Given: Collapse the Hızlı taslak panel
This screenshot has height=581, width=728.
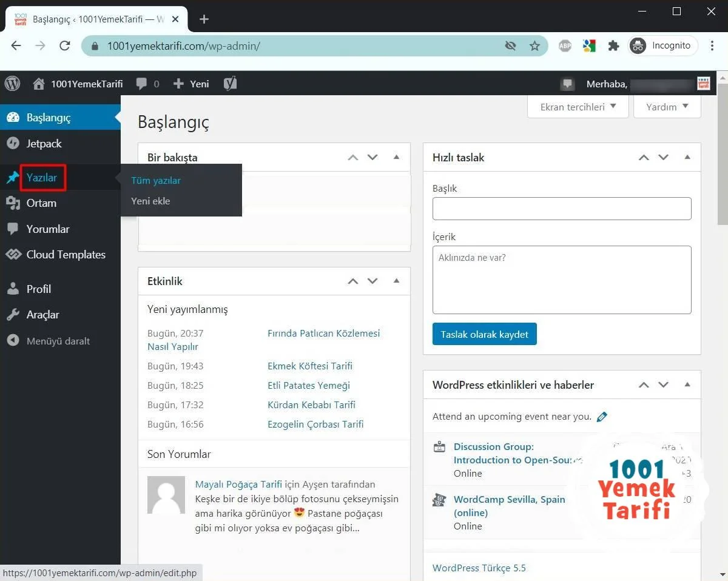Looking at the screenshot, I should 687,158.
